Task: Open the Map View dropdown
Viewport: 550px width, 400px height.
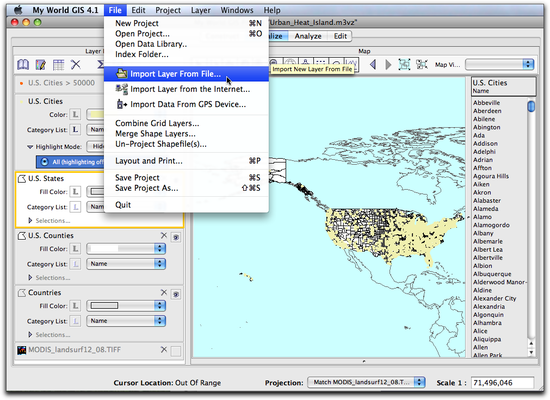Action: [x=499, y=64]
